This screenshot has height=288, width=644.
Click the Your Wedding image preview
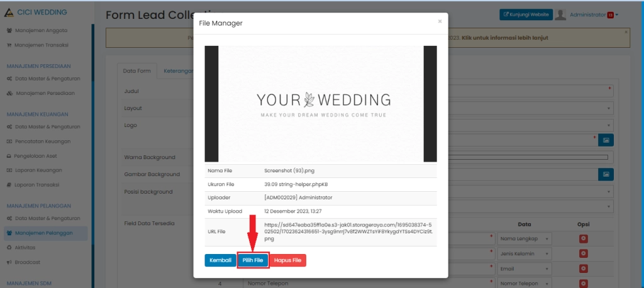pyautogui.click(x=321, y=104)
